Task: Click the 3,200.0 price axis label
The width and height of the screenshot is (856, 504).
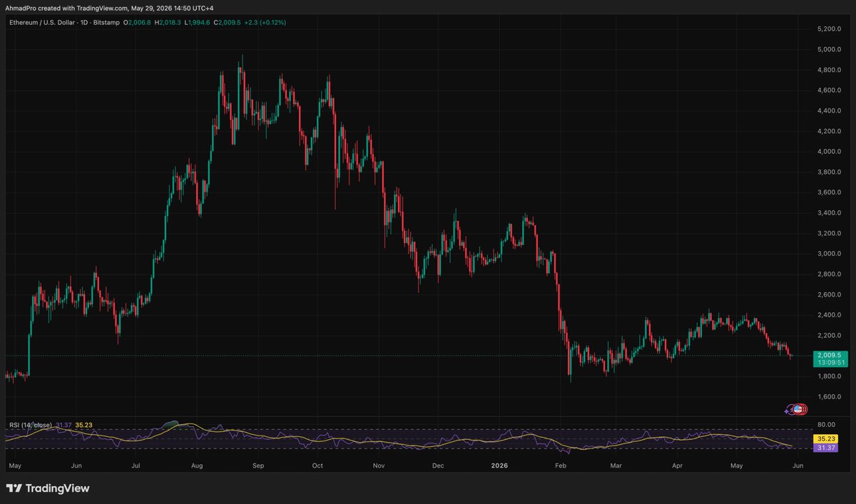Action: [827, 234]
